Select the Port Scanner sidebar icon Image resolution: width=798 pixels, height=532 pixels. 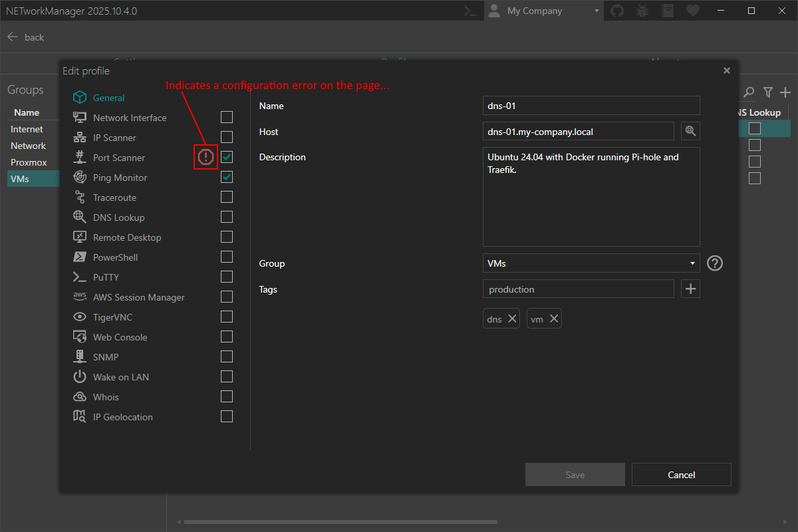[x=78, y=157]
